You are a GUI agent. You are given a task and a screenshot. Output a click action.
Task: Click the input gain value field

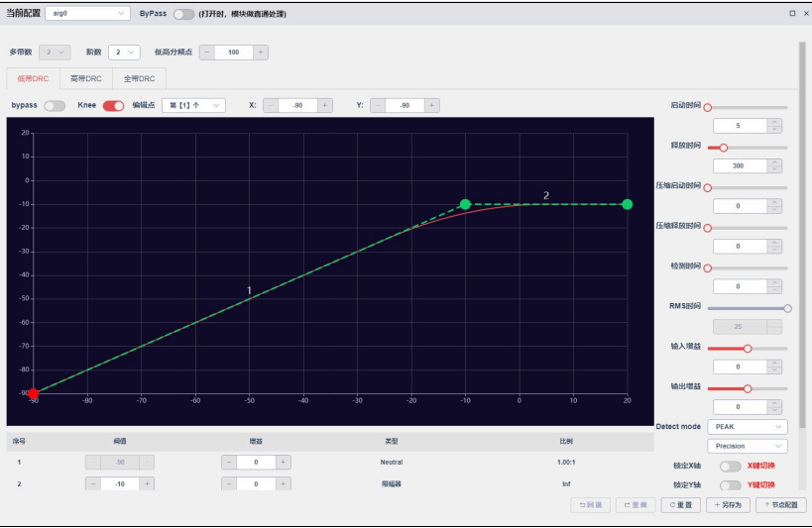[x=740, y=367]
